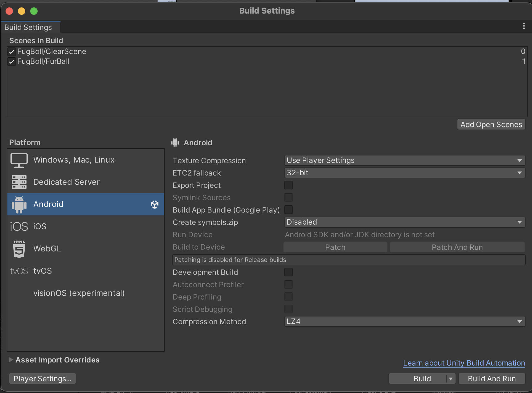The width and height of the screenshot is (532, 393).
Task: Click the Build button
Action: point(418,379)
